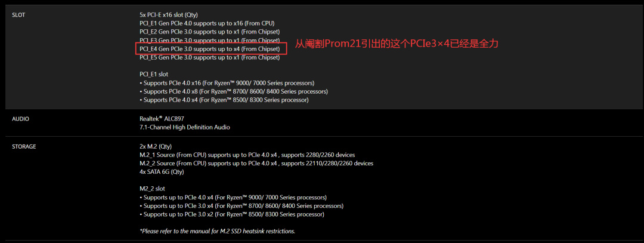Image resolution: width=644 pixels, height=243 pixels.
Task: Select the PCI_E1 Gen PCIe 4.0 x16 line
Action: click(207, 23)
